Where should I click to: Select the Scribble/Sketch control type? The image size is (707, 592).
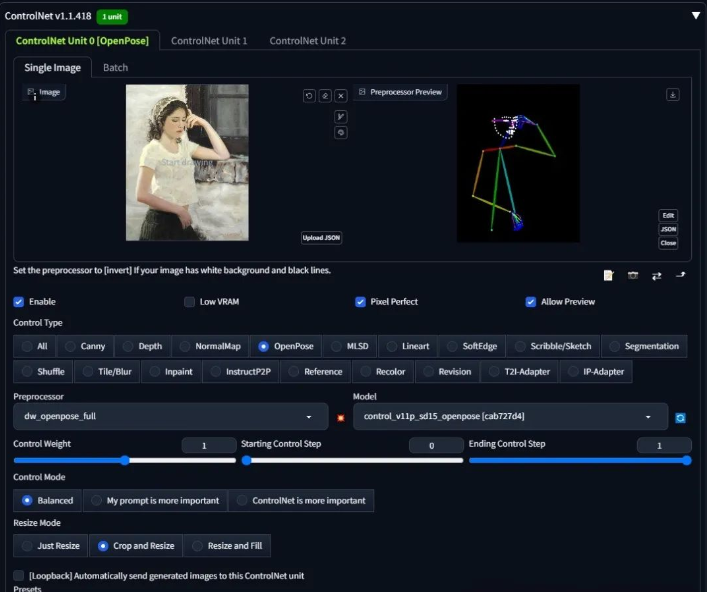(553, 346)
